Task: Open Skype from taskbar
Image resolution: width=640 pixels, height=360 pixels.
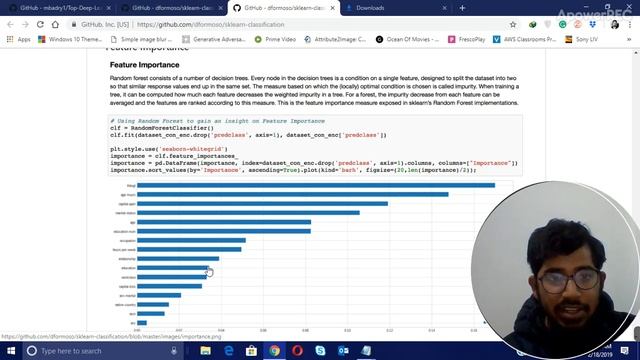Action: click(x=320, y=351)
